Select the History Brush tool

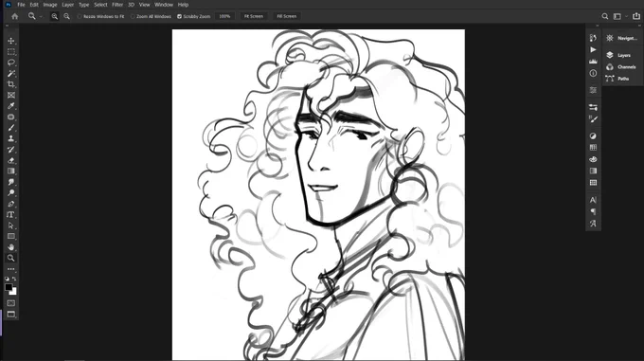11,150
